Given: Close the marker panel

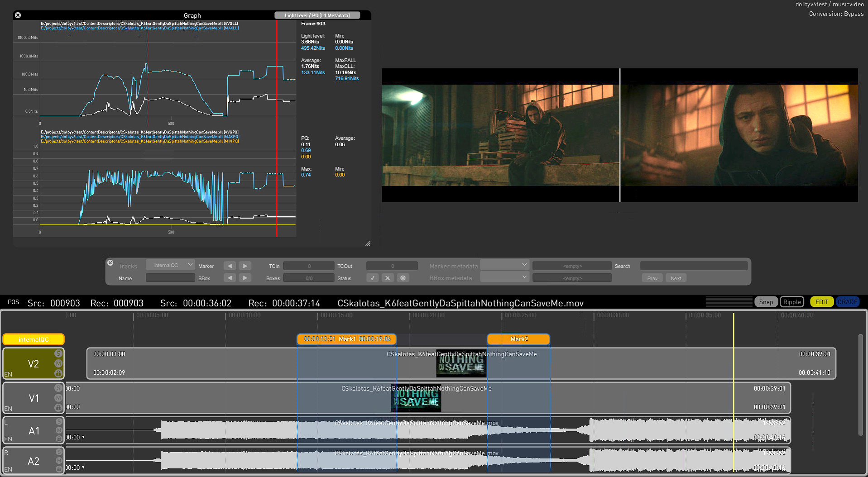Looking at the screenshot, I should coord(110,262).
